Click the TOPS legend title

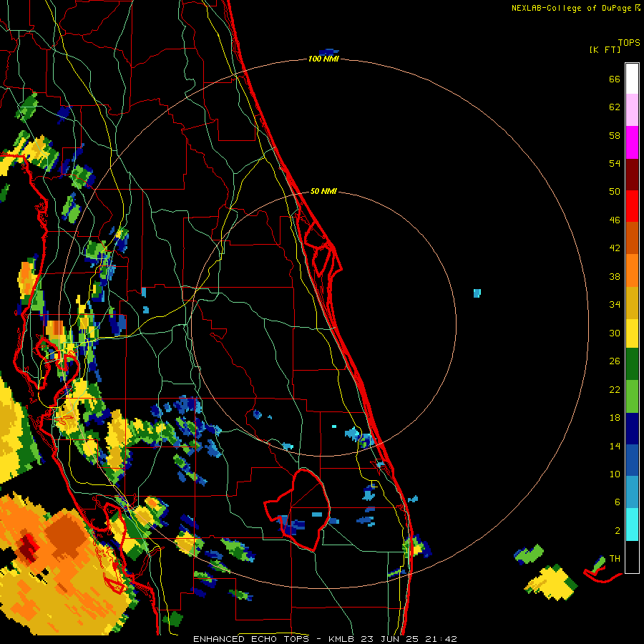(x=629, y=43)
